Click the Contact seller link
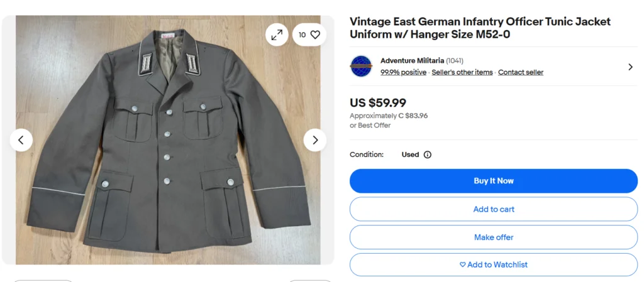Viewport: 644px width, 282px height. (x=521, y=72)
